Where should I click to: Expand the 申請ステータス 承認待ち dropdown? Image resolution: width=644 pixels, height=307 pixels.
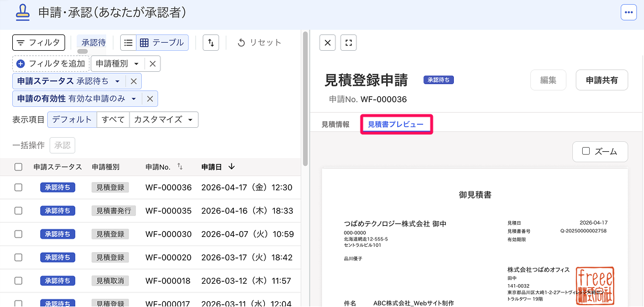click(x=69, y=81)
